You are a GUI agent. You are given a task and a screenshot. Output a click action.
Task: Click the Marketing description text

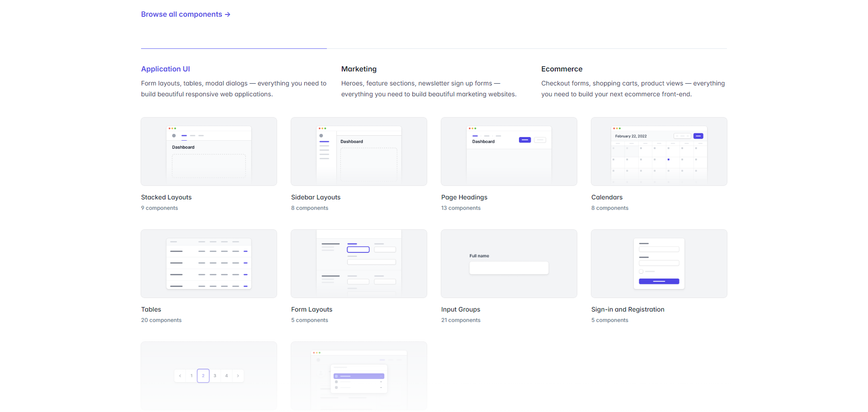[429, 89]
